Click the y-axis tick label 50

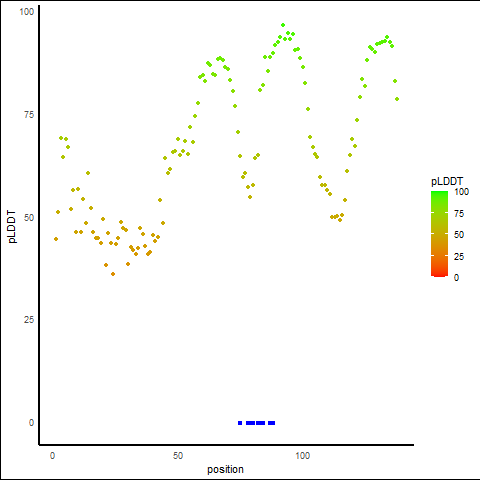[29, 218]
